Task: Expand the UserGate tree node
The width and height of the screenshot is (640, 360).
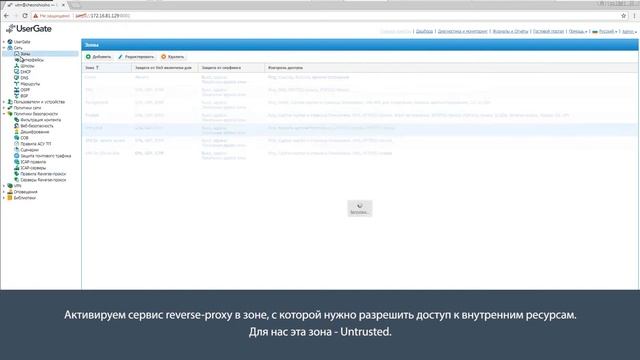Action: pos(4,42)
